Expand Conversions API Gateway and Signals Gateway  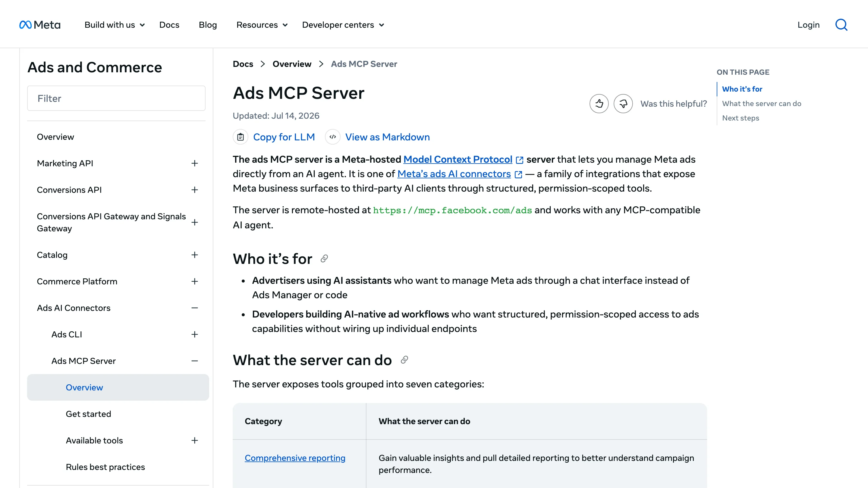click(x=194, y=222)
